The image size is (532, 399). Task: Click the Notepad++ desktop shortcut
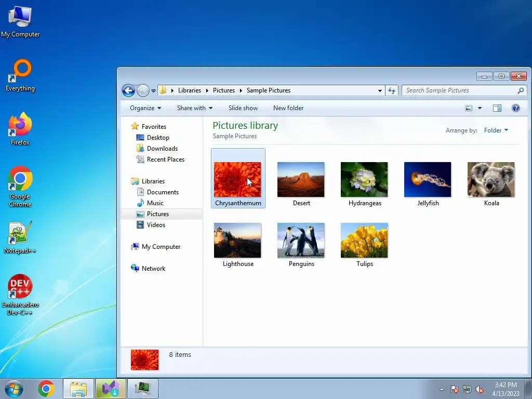coord(20,237)
